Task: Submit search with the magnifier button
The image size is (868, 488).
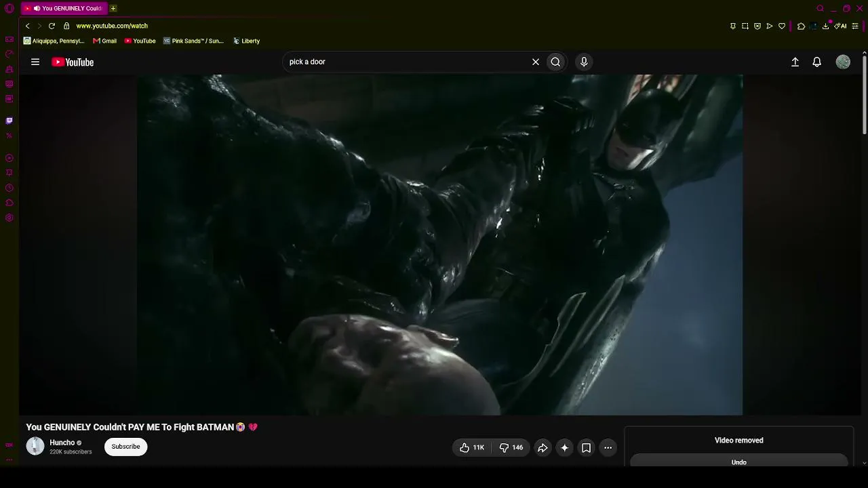Action: pyautogui.click(x=555, y=62)
